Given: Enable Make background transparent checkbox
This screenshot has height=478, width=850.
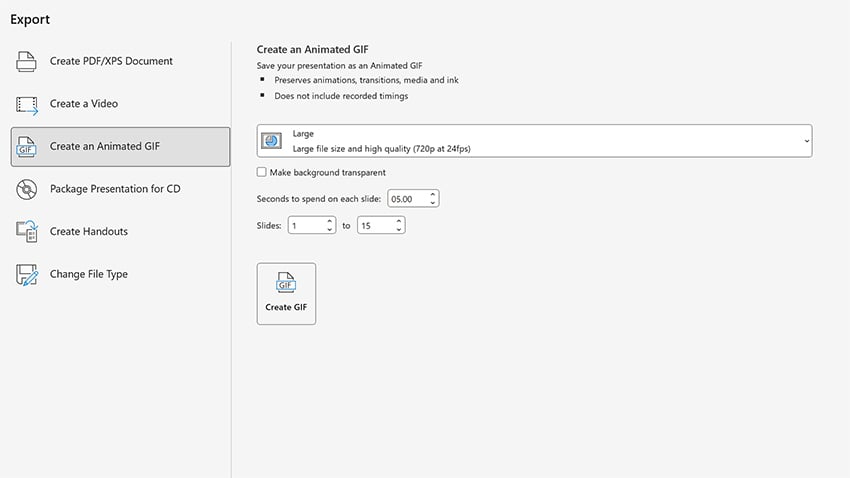Looking at the screenshot, I should (x=262, y=173).
